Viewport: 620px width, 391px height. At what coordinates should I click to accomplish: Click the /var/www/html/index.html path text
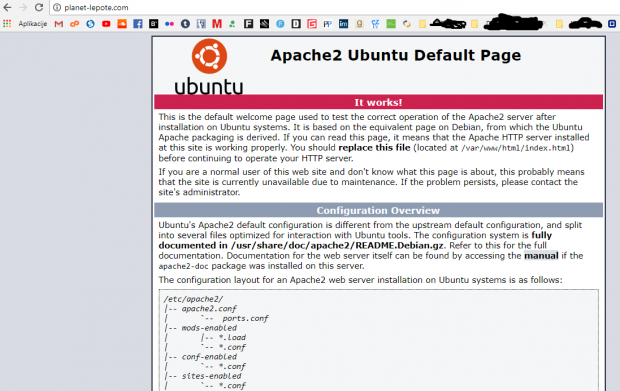[x=515, y=148]
